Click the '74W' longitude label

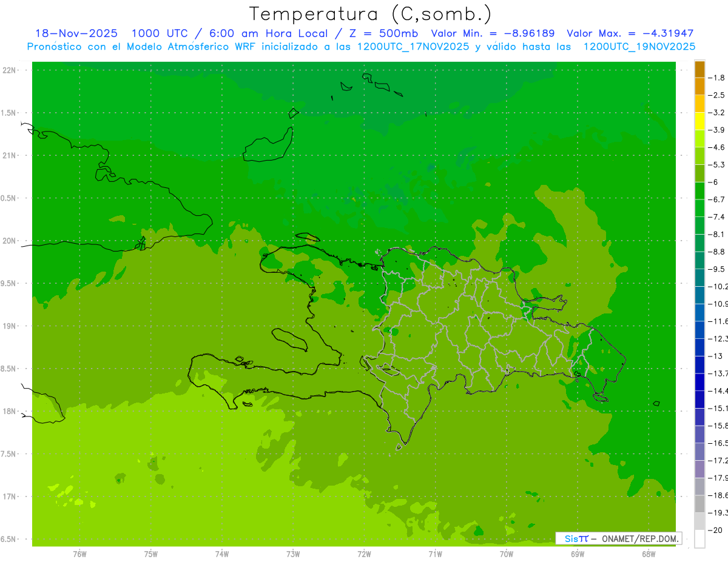coord(221,554)
